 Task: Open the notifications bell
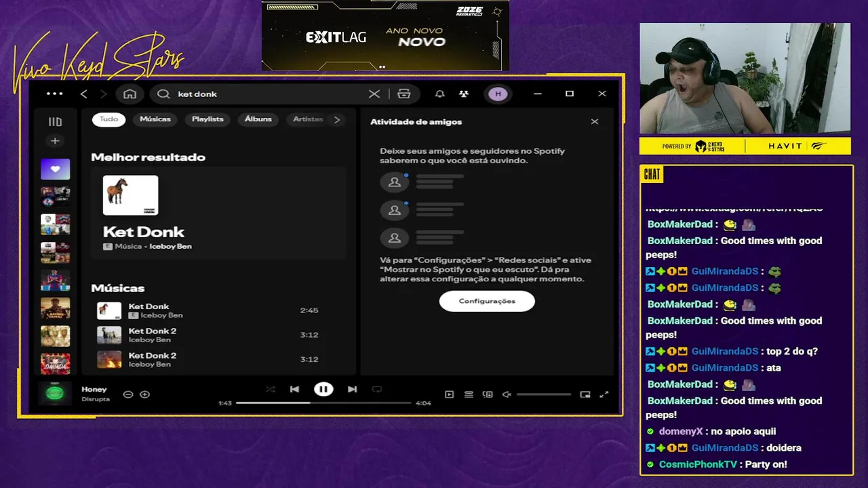pyautogui.click(x=439, y=94)
